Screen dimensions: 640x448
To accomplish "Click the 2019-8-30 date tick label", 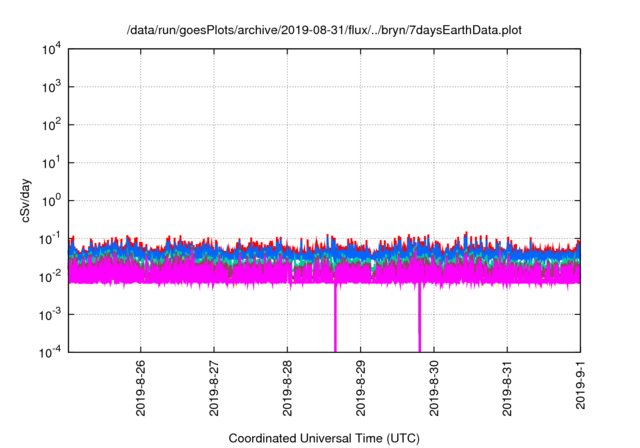I will tap(434, 388).
